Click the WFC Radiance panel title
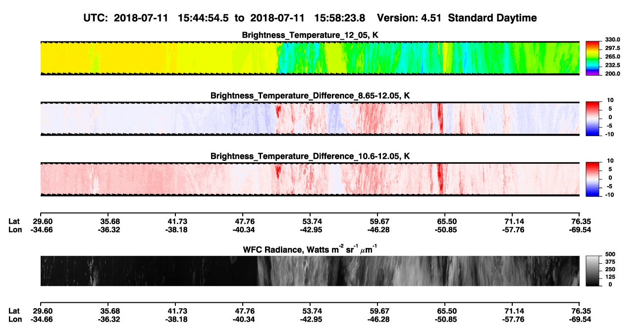The width and height of the screenshot is (644, 330). tap(310, 249)
